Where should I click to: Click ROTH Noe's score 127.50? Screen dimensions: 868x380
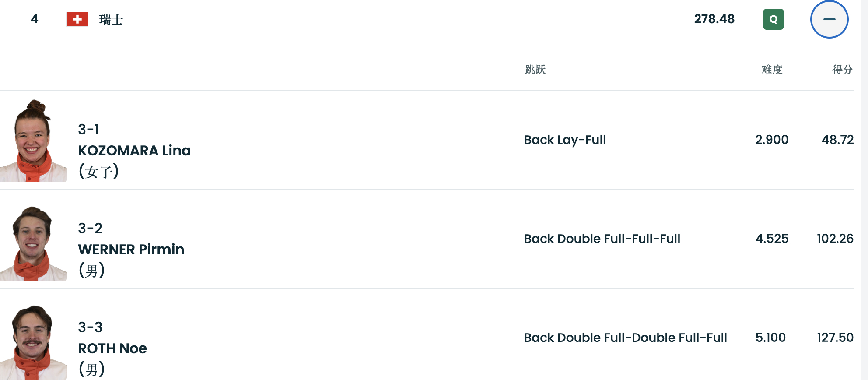835,338
